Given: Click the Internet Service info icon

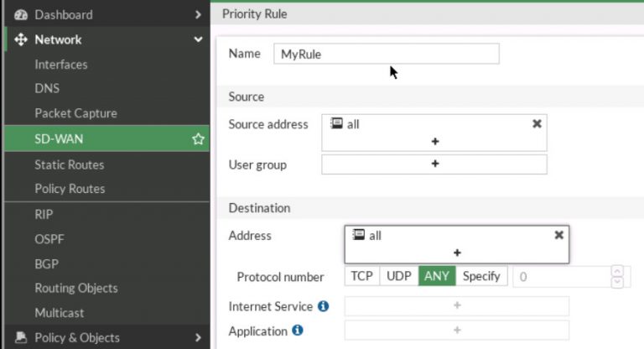Looking at the screenshot, I should click(324, 306).
